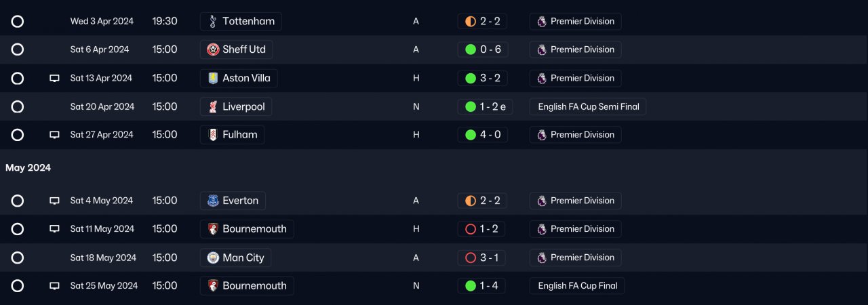This screenshot has width=868, height=305.
Task: Click the TV broadcast icon for Fulham match
Action: (x=54, y=135)
